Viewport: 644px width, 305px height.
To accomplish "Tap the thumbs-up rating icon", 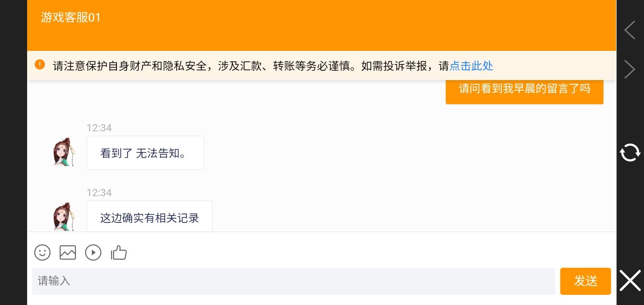I will (119, 252).
